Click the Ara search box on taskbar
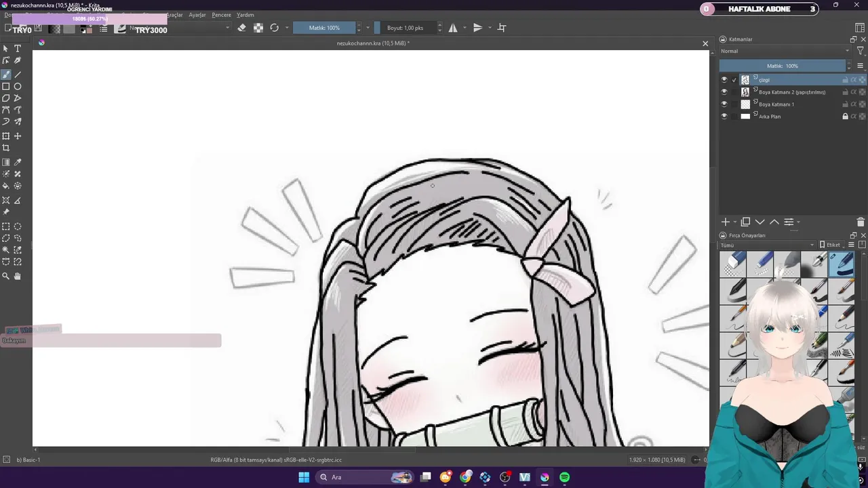Image resolution: width=868 pixels, height=488 pixels. (366, 477)
